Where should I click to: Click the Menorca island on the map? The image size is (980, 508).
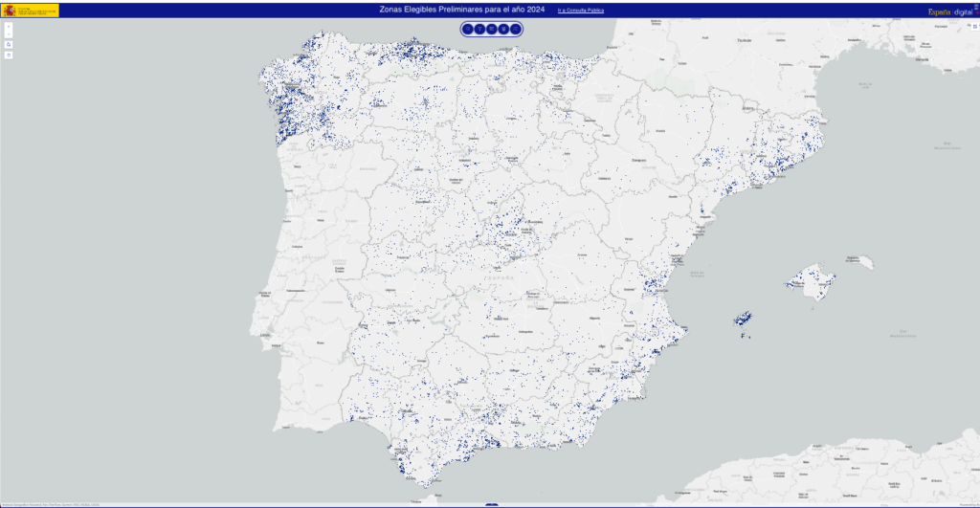pyautogui.click(x=859, y=260)
